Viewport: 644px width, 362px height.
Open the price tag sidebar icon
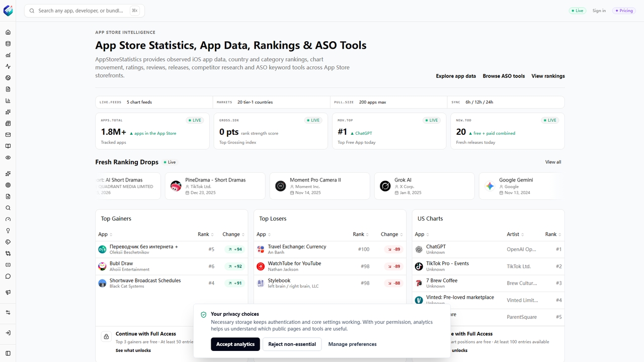coord(8,242)
